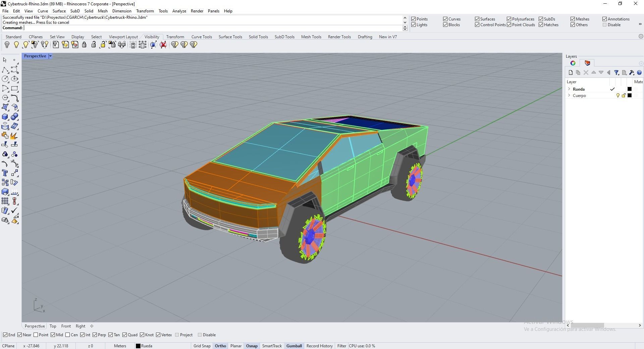Click the Rueda layer color swatch
Screen dimensions: 644x349
click(x=630, y=89)
